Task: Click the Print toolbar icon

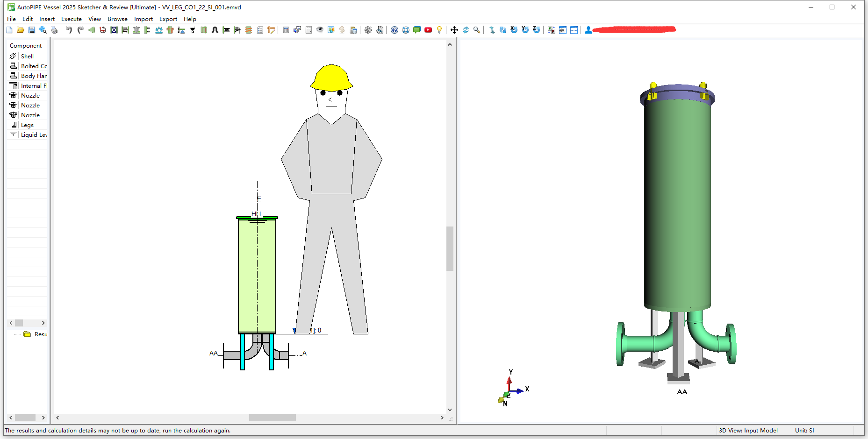Action: (x=54, y=30)
